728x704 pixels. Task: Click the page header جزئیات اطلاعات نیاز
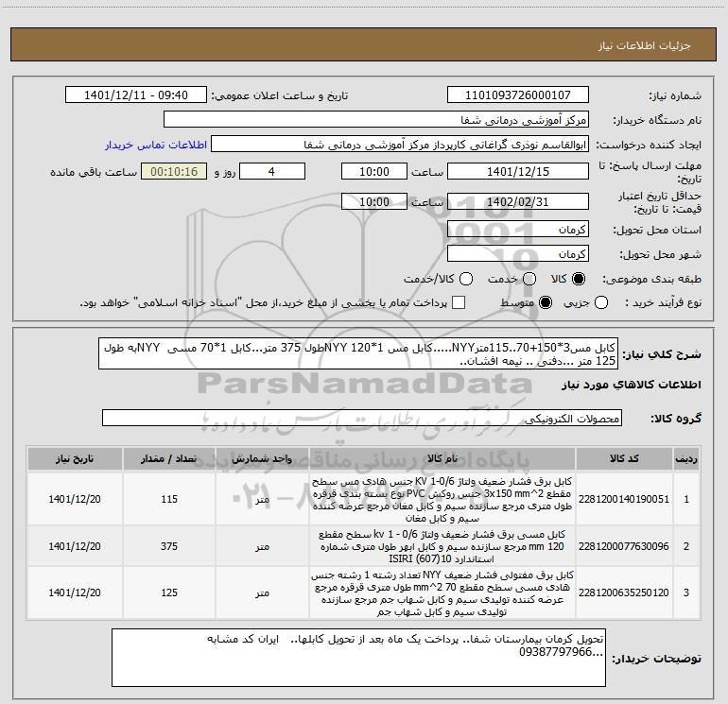[645, 45]
